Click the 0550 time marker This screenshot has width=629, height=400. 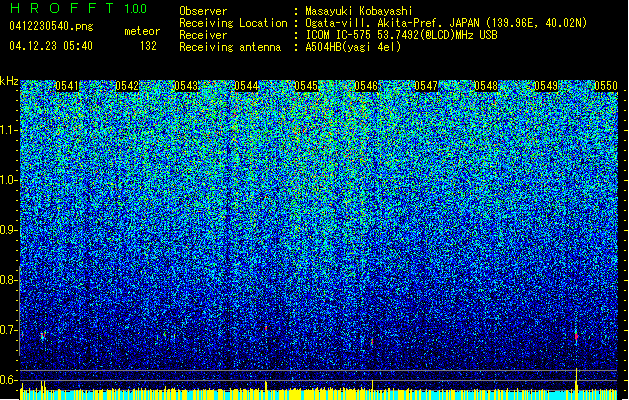(606, 86)
